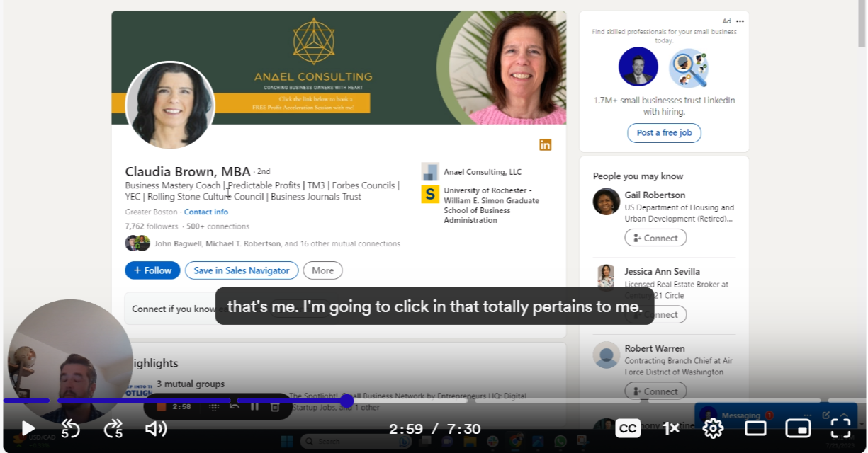Click the 3 mutual groups text
Screen dimensions: 868x453
(x=191, y=384)
